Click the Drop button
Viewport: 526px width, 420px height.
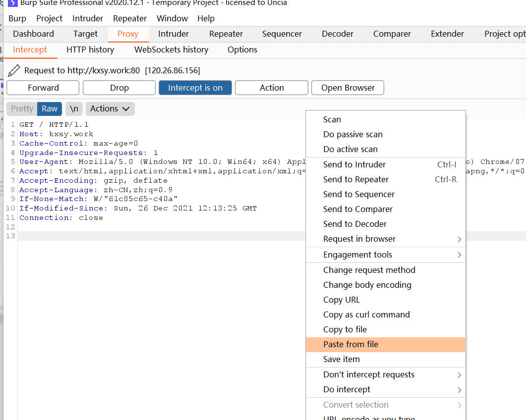(x=119, y=88)
